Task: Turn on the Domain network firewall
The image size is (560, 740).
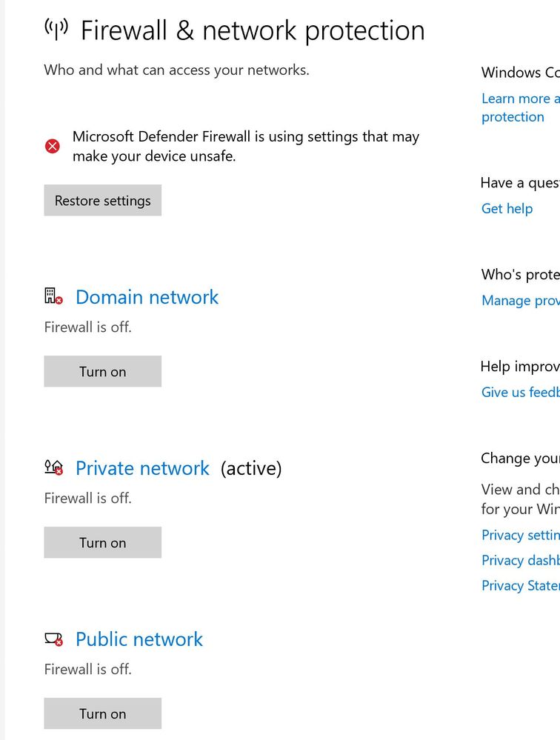Action: (x=103, y=371)
